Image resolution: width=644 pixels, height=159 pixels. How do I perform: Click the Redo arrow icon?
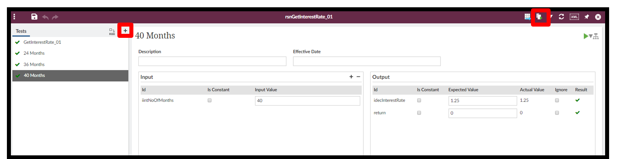tap(55, 17)
